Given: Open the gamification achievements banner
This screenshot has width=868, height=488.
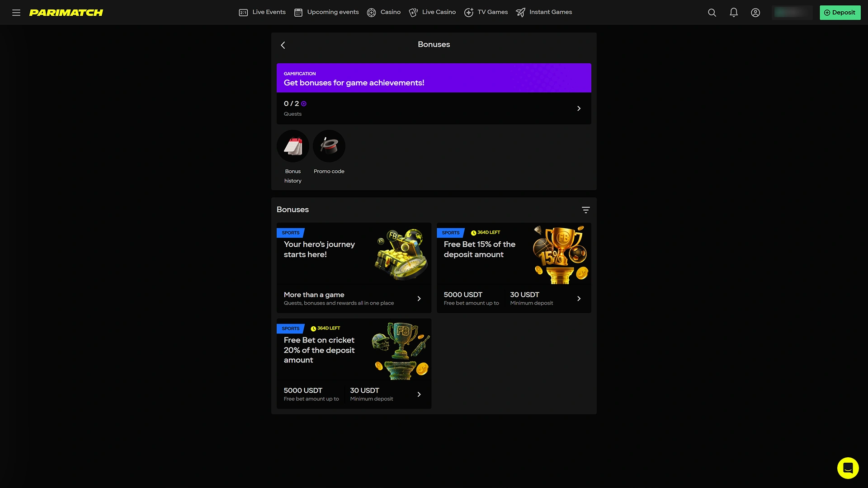Looking at the screenshot, I should [x=434, y=78].
